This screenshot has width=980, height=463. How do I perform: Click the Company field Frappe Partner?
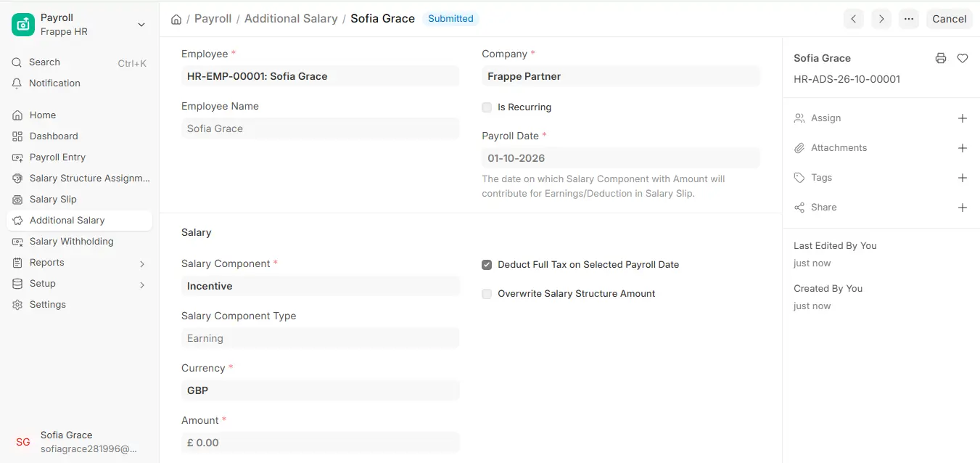[x=621, y=76]
